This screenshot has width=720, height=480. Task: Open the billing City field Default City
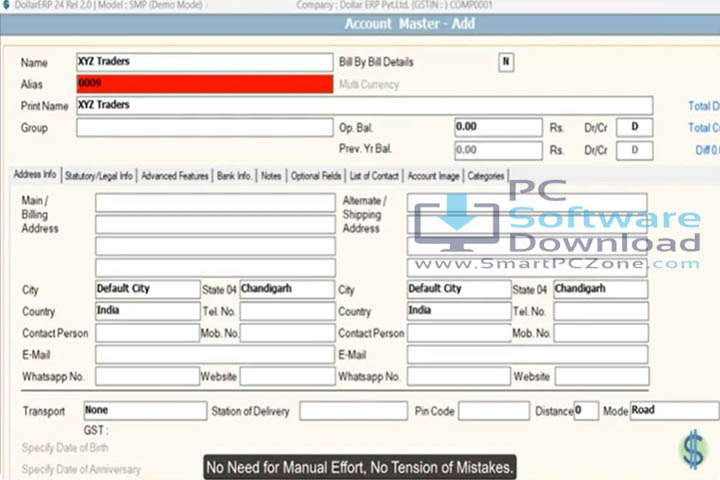point(148,289)
